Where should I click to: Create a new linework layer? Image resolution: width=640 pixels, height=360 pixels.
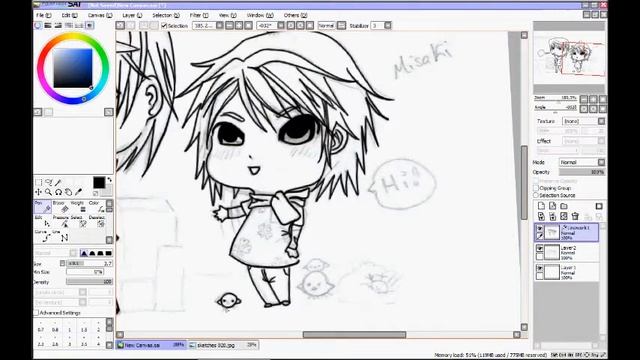552,206
